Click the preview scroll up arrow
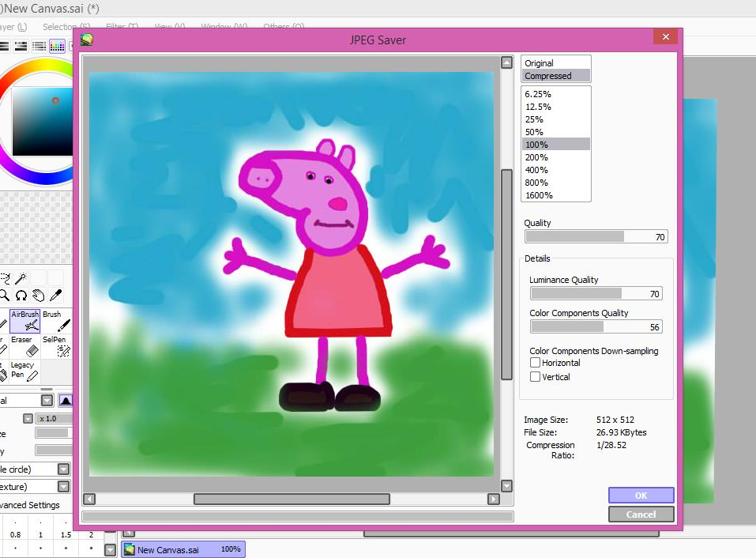 (x=506, y=62)
